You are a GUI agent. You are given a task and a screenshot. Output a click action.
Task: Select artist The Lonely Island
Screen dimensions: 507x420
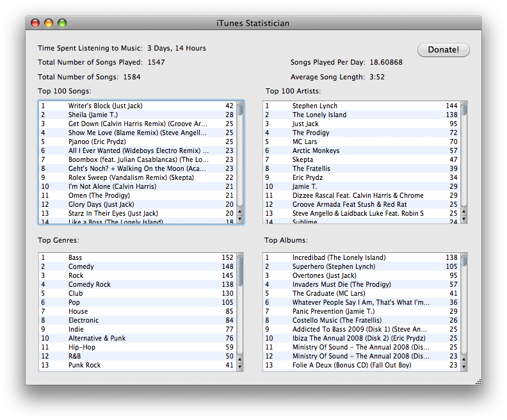coord(362,115)
